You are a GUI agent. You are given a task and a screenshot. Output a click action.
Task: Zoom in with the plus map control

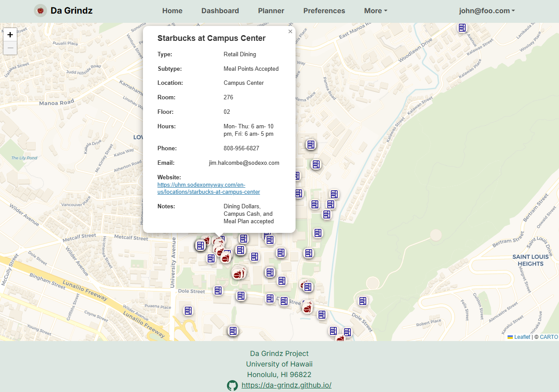pos(10,34)
